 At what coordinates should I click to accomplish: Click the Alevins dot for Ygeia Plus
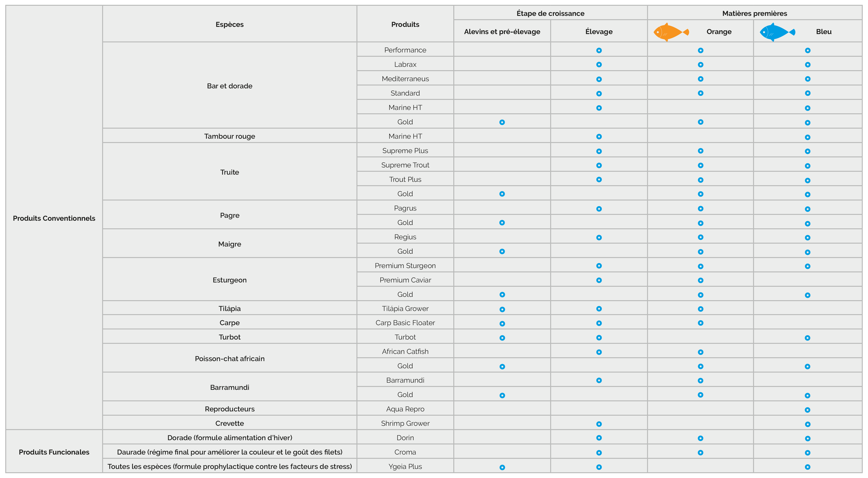pos(502,467)
